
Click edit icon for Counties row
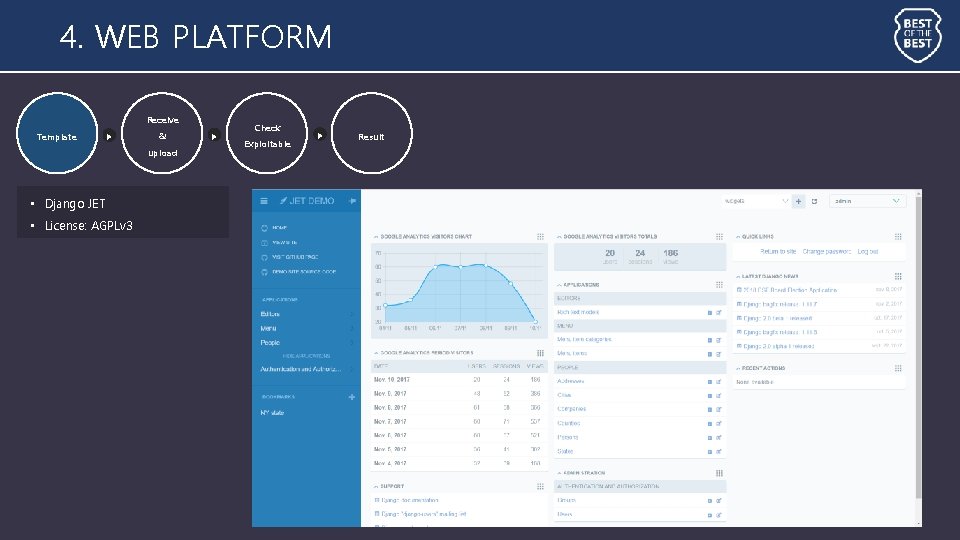point(719,423)
